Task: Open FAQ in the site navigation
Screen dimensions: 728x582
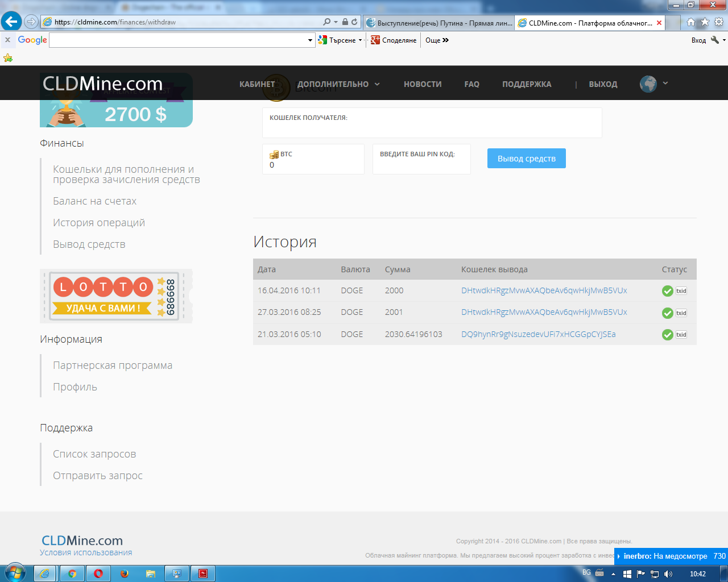Action: pos(471,84)
